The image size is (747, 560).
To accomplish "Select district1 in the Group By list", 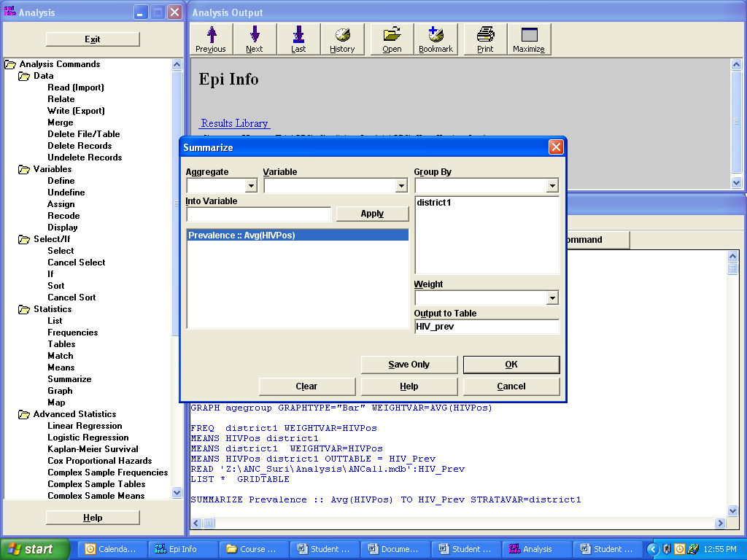I will pos(434,203).
